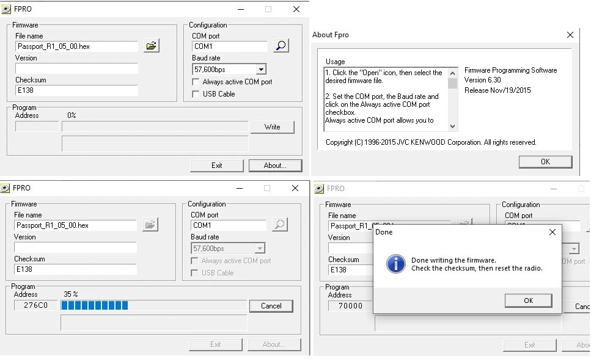Click OK in Done dialog

[x=529, y=300]
